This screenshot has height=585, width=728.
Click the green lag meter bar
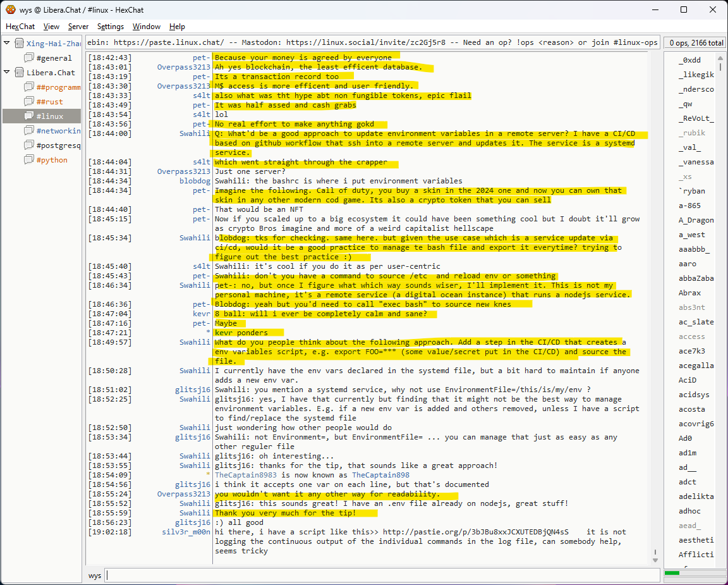(672, 574)
